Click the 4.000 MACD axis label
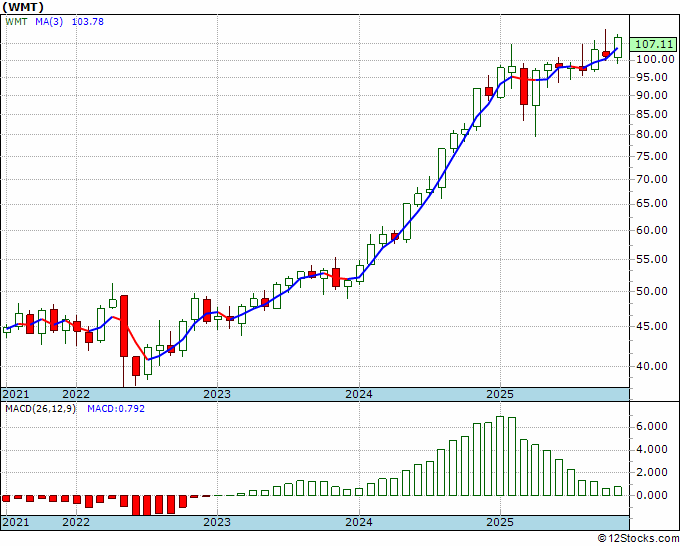The width and height of the screenshot is (680, 546). [x=651, y=450]
